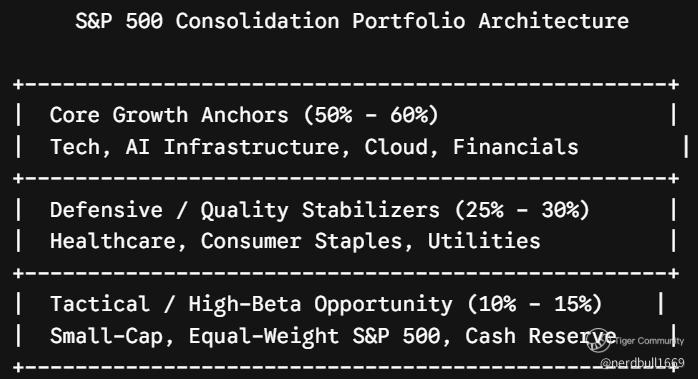Click the Defensive / Quality Stabilizers heading
The height and width of the screenshot is (379, 698).
point(244,210)
